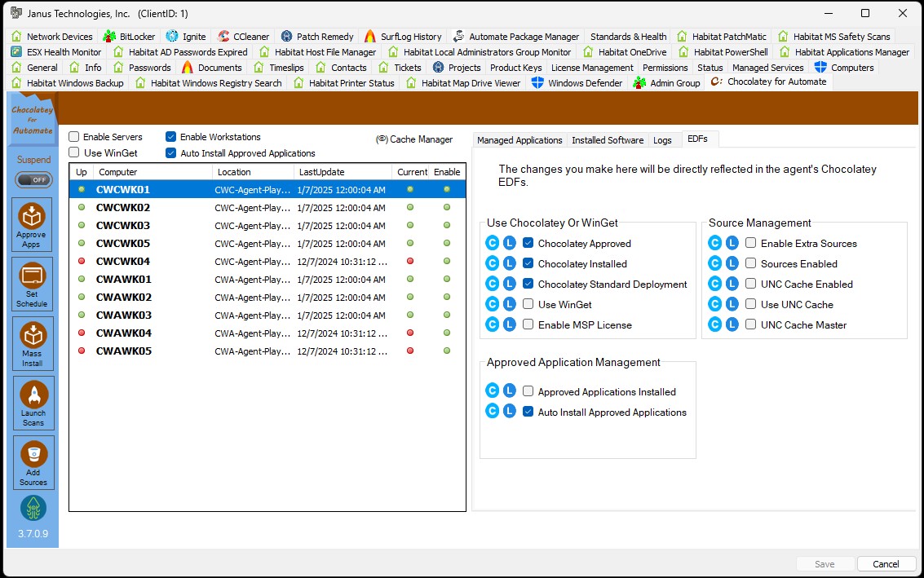
Task: Select the EDFs tab
Action: click(698, 139)
